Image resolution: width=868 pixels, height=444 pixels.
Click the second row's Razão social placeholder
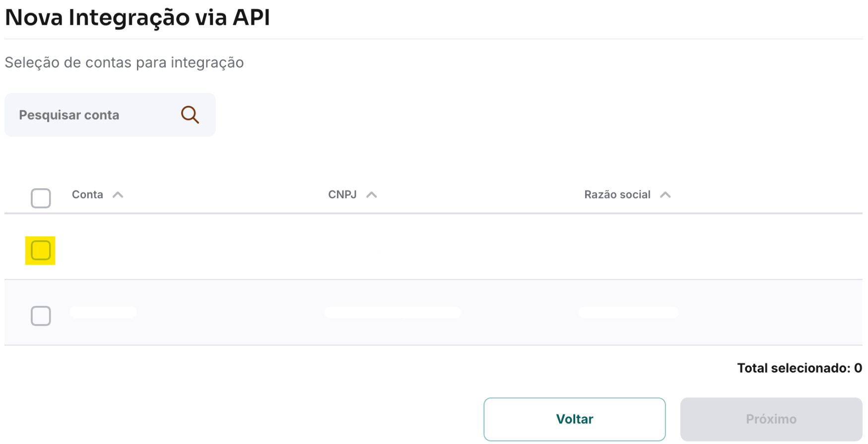coord(629,312)
